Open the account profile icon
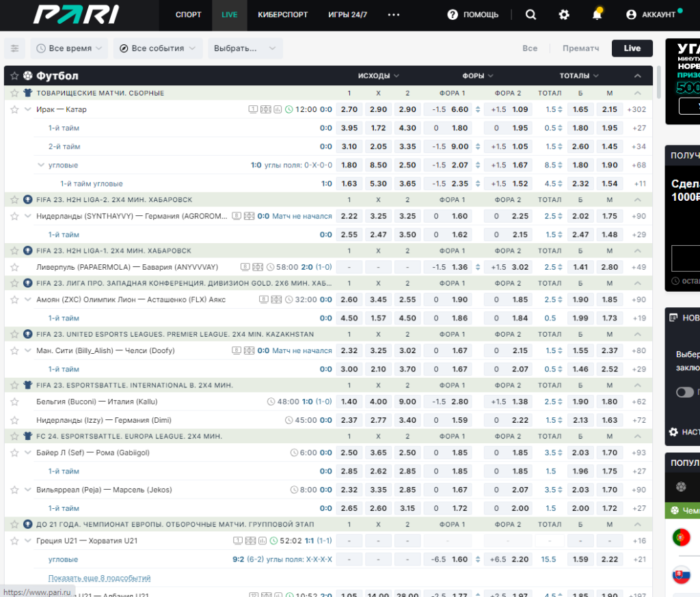The height and width of the screenshot is (597, 700). click(x=631, y=15)
